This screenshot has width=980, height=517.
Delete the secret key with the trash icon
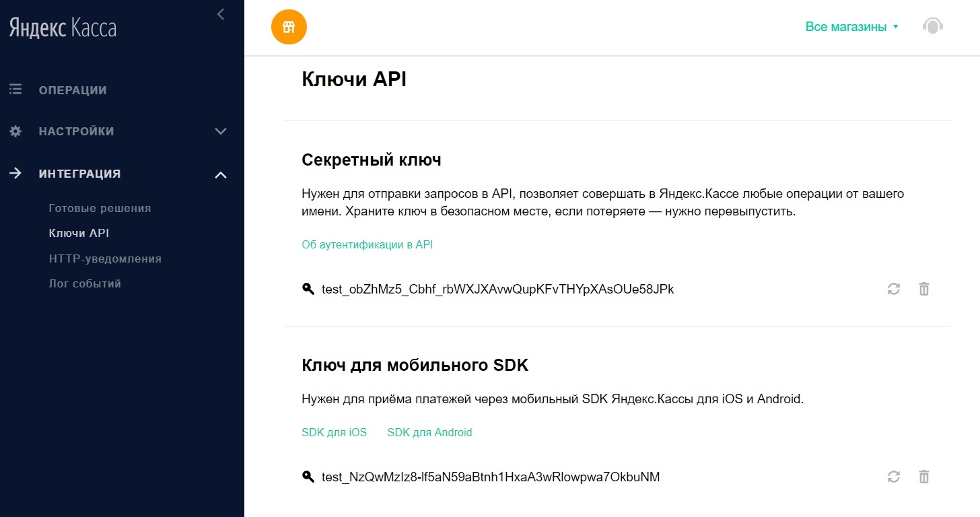click(x=924, y=289)
